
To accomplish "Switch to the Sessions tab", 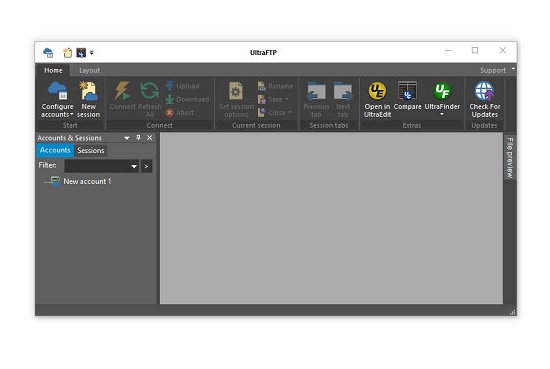I will 91,150.
